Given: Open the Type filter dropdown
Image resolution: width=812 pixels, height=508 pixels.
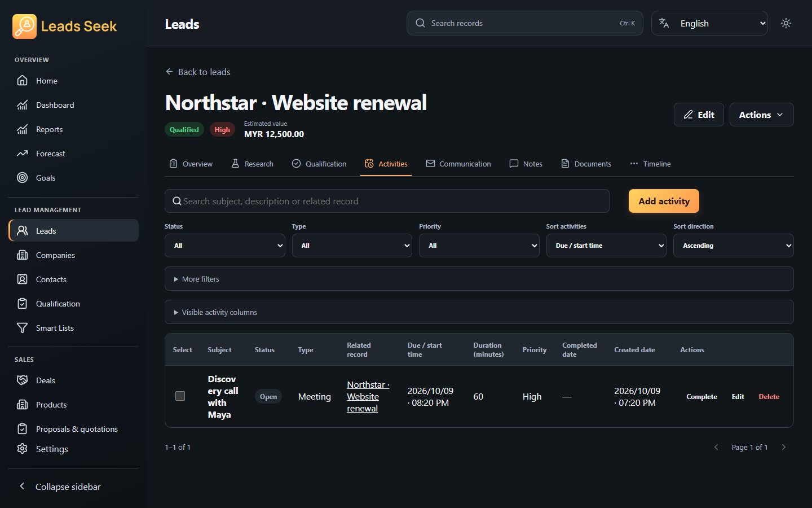Looking at the screenshot, I should (352, 246).
